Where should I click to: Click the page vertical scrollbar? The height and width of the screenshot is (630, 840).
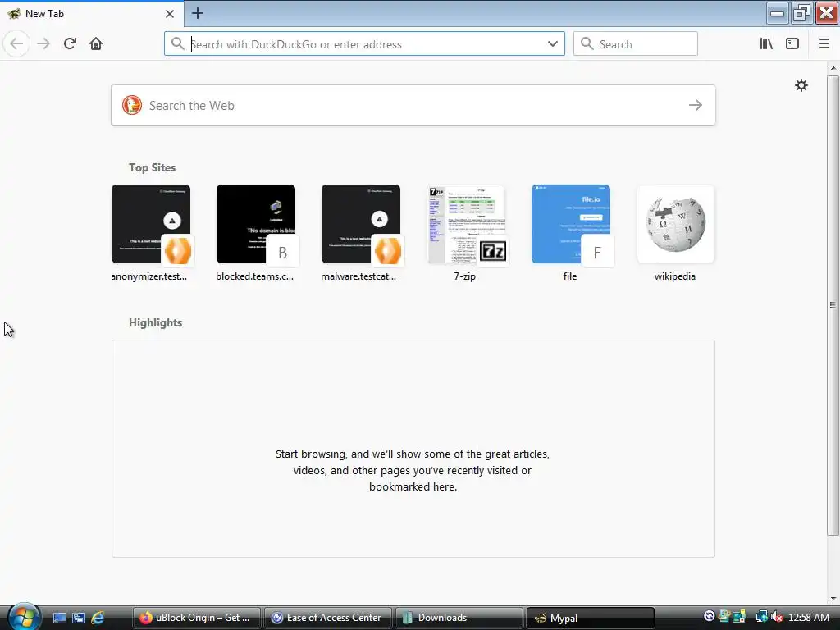point(833,305)
